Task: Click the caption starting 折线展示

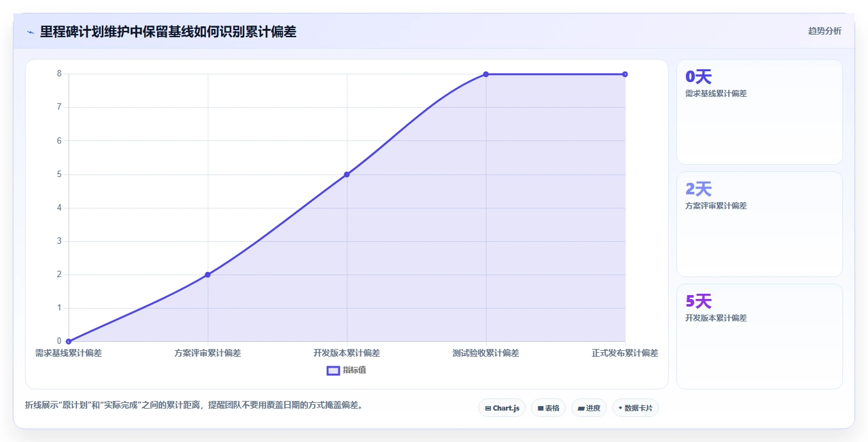Action: (194, 405)
